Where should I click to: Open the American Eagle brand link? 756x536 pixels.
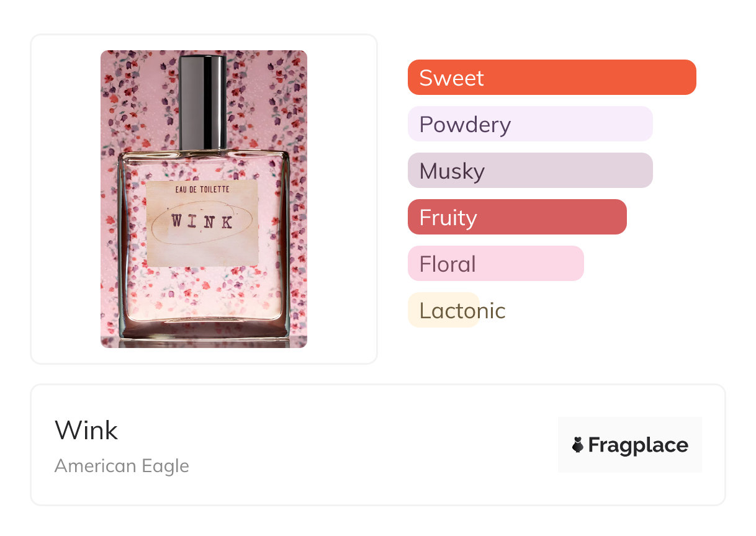[x=122, y=466]
